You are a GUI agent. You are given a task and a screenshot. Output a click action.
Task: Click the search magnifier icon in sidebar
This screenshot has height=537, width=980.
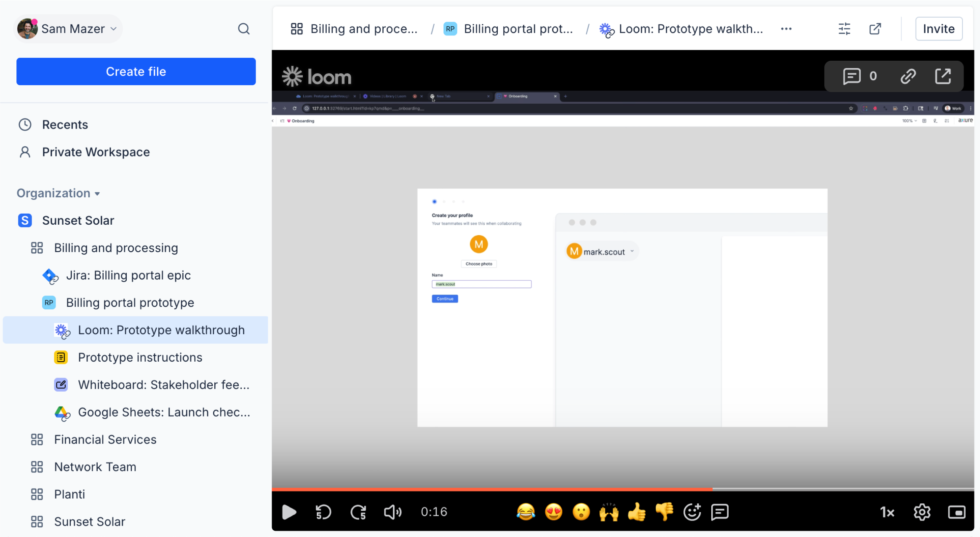coord(243,29)
